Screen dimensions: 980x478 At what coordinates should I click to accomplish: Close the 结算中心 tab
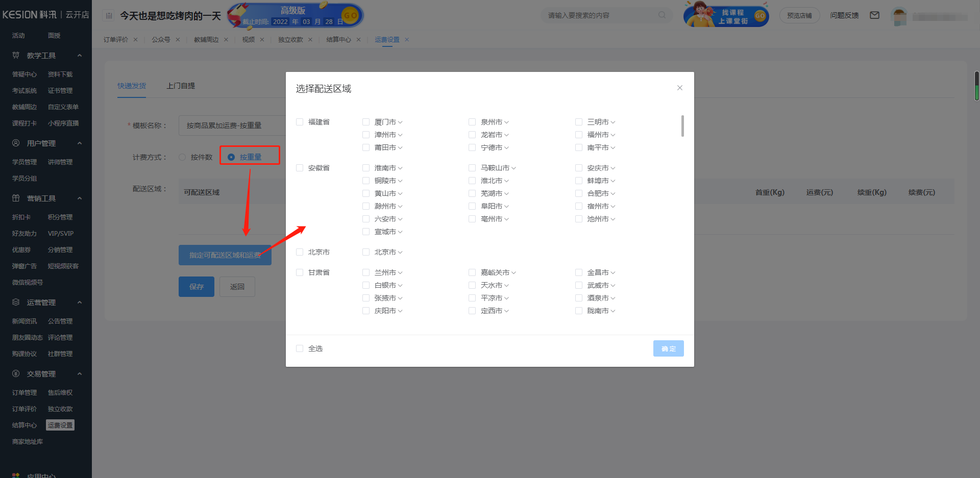click(x=358, y=39)
